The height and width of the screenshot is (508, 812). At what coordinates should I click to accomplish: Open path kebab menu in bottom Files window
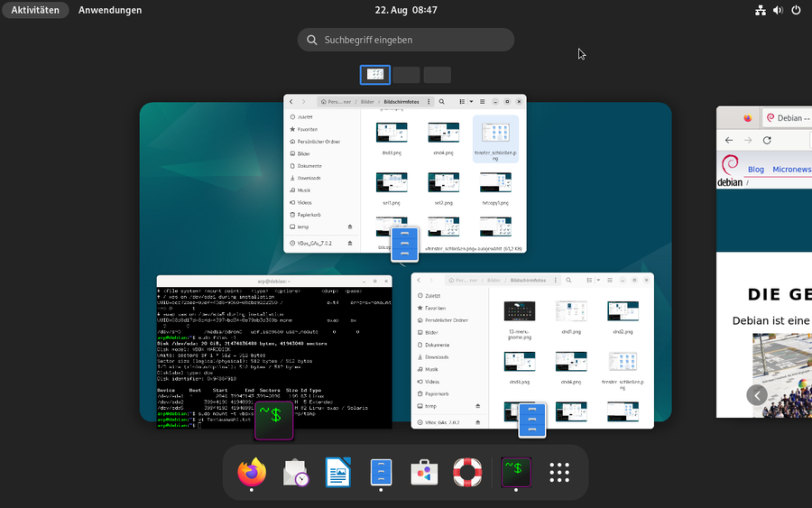coord(556,280)
